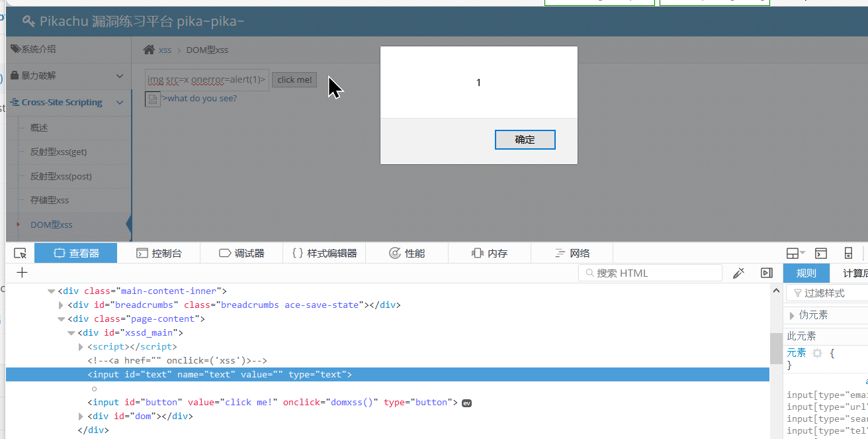The image size is (868, 439).
Task: Click the gear icon beside 元素 rule
Action: coord(817,353)
